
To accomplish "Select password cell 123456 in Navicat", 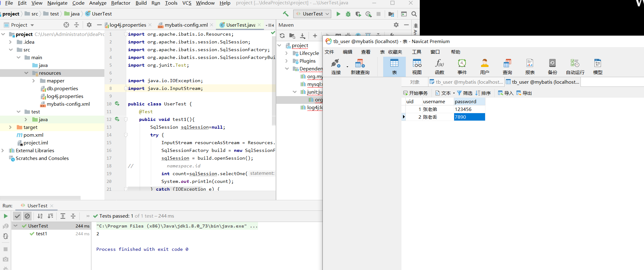I will coord(469,109).
